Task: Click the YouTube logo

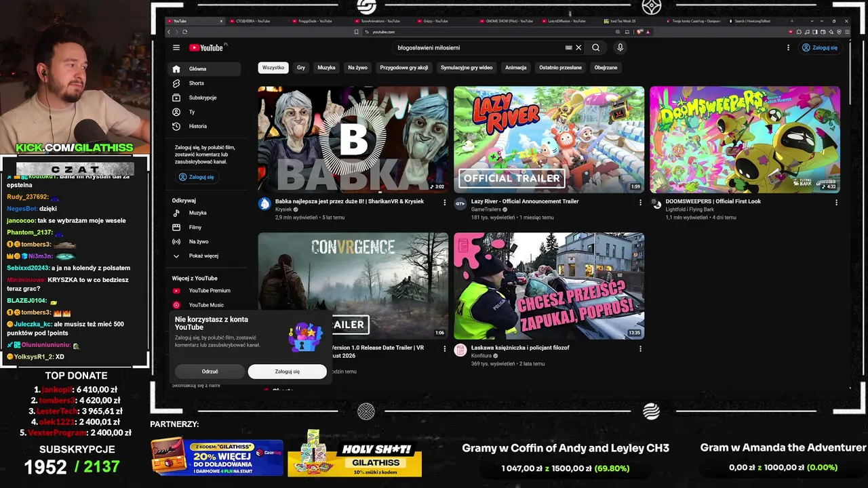Action: point(206,47)
